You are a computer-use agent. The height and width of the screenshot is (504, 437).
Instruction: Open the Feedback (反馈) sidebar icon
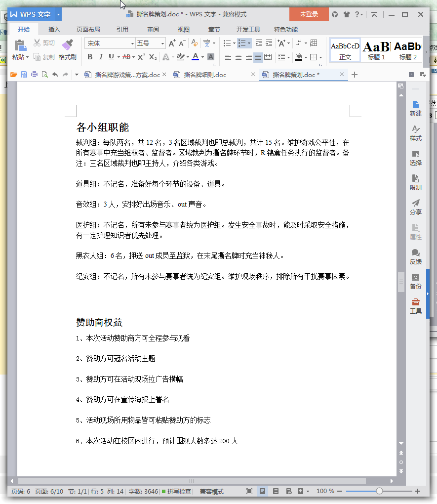(x=415, y=257)
